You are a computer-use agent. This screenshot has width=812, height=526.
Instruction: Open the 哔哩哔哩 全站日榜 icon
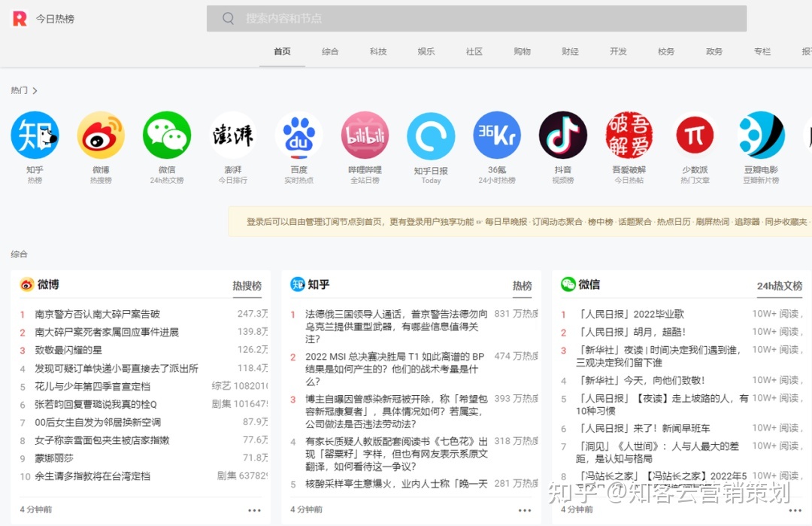tap(365, 136)
